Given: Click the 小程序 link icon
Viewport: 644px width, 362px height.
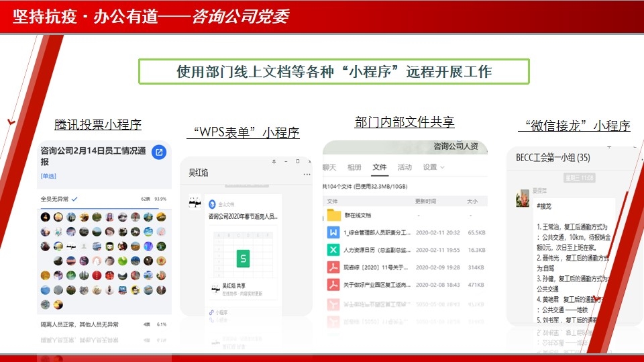Looking at the screenshot, I should [211, 313].
